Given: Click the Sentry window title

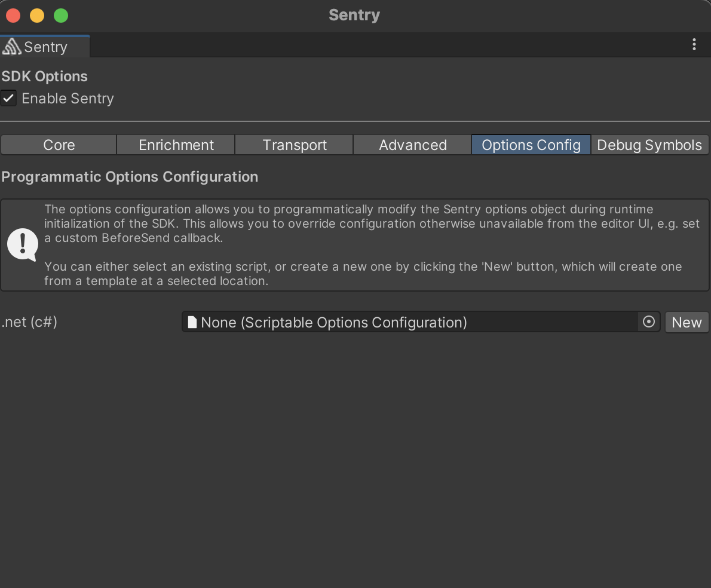Looking at the screenshot, I should [354, 15].
